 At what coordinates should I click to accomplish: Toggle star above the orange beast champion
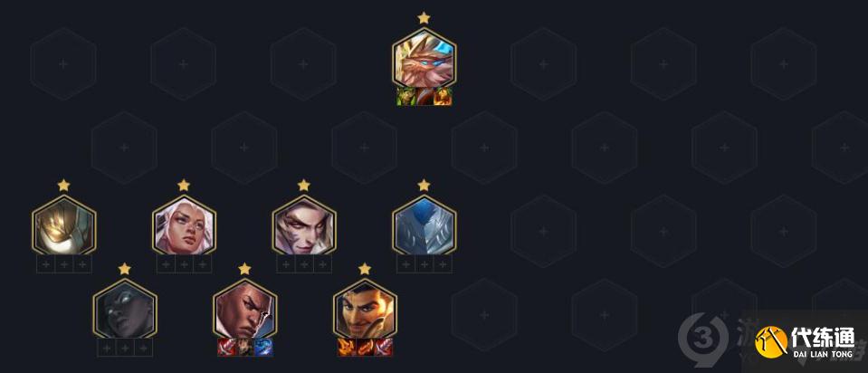424,18
